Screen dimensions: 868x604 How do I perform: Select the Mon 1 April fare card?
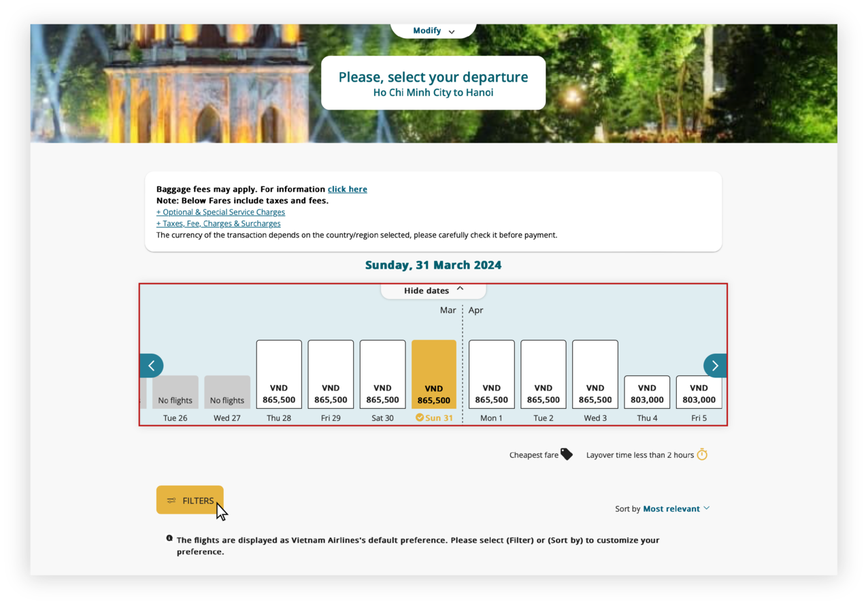491,374
